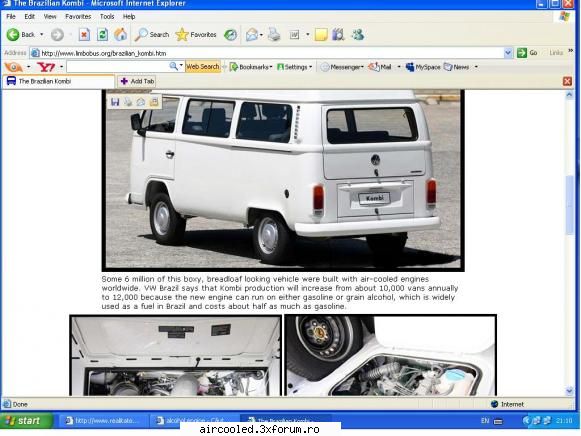Image resolution: width=581 pixels, height=436 pixels.
Task: Click the vertical scrollbar up arrow
Action: click(x=570, y=94)
